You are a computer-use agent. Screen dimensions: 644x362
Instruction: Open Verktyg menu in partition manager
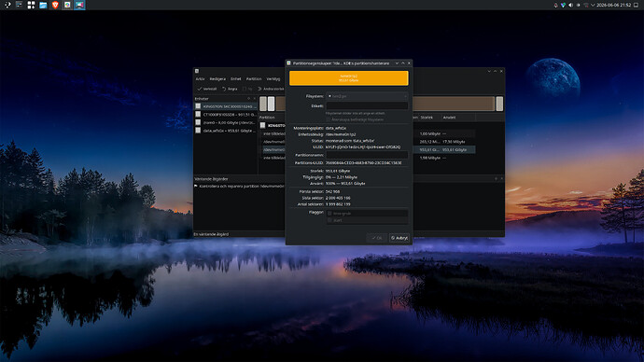point(273,78)
